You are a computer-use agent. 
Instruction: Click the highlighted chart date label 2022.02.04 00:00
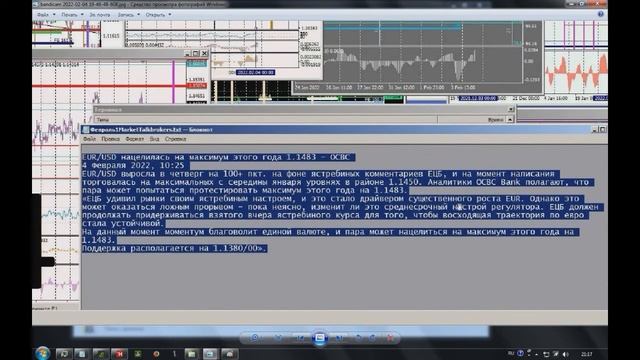256,72
